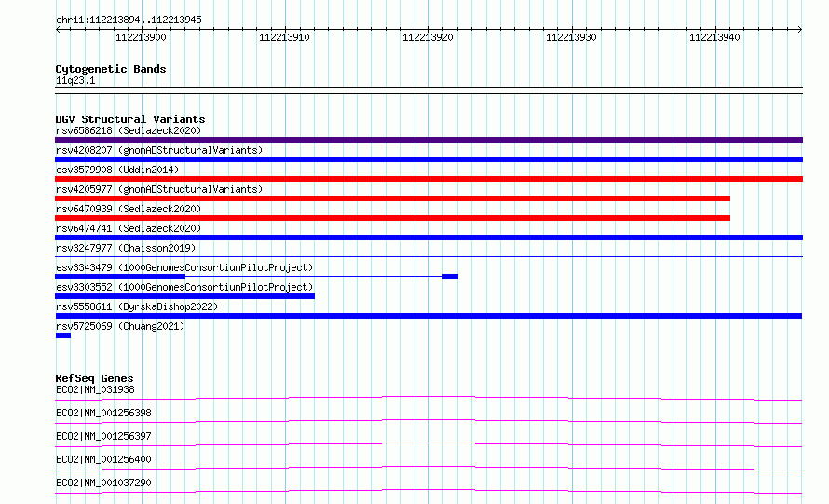This screenshot has width=829, height=504.
Task: Click the magenta BCO2|NM_001256400 transcript line
Action: pos(428,468)
